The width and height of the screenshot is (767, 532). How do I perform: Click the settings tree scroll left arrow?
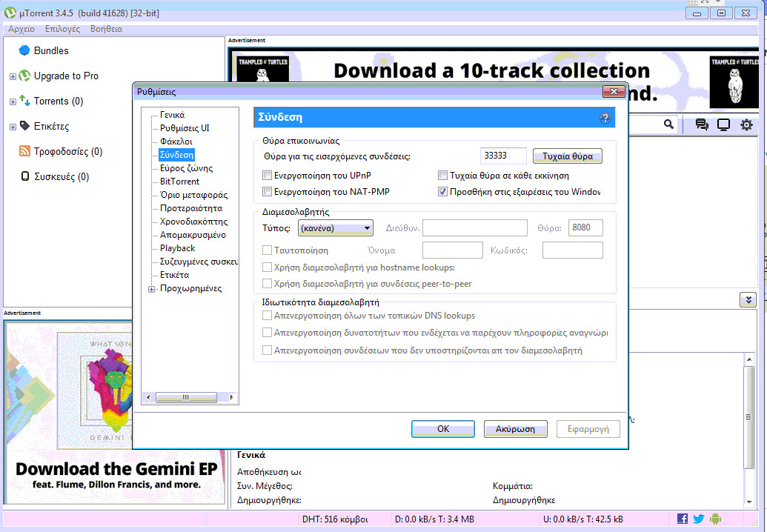148,397
